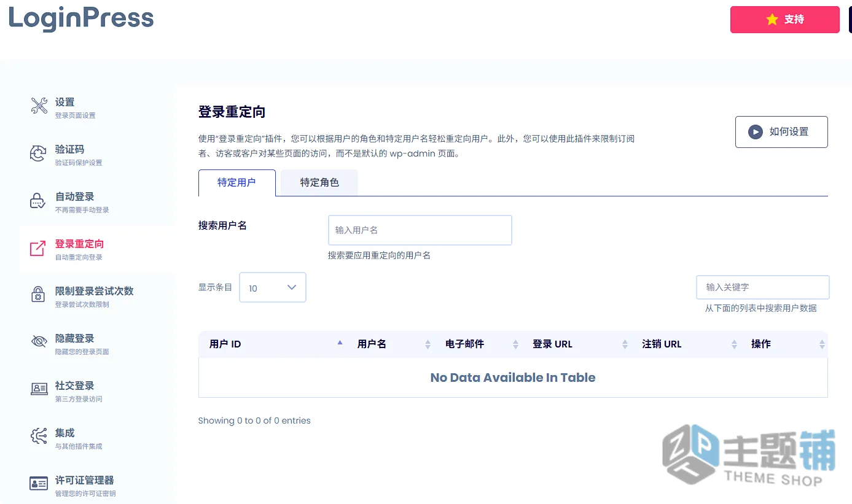
Task: Switch to the 特定角色 tab
Action: 319,183
